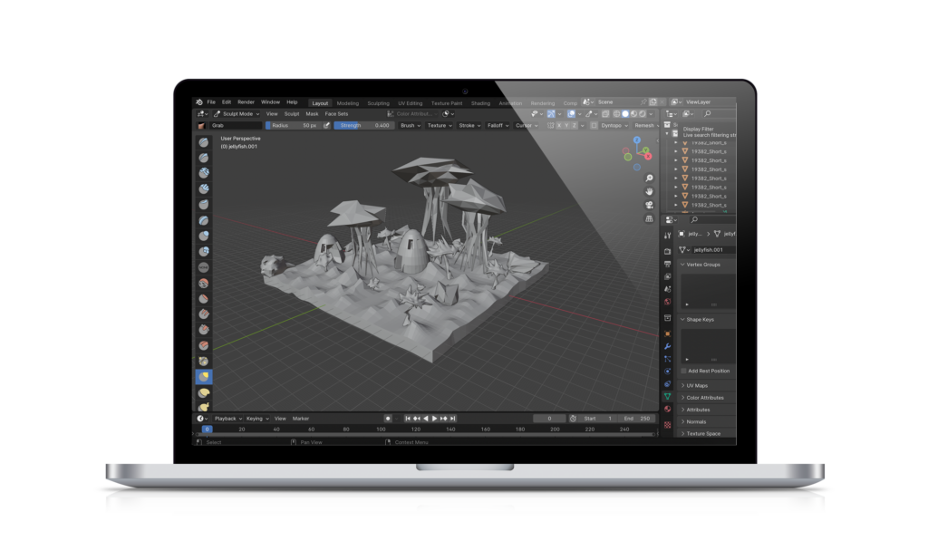Open the Stroke dropdown

coord(469,125)
